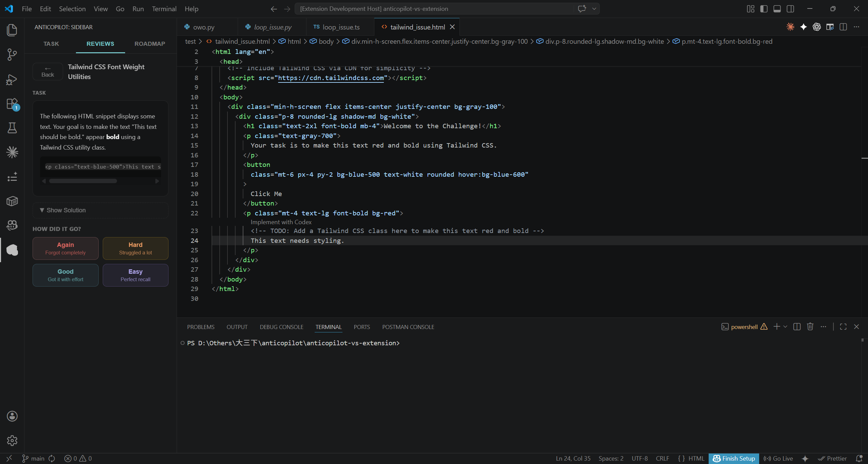This screenshot has width=868, height=464.
Task: Rate the review as Hard
Action: [x=136, y=248]
